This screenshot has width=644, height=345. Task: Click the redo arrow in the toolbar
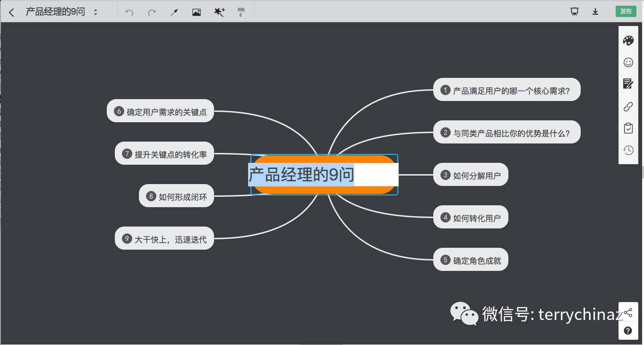pos(152,12)
